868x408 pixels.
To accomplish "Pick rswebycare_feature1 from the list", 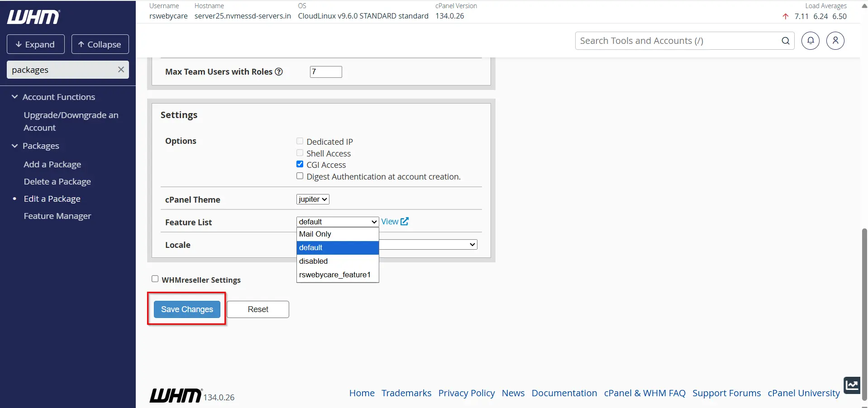I will click(338, 275).
